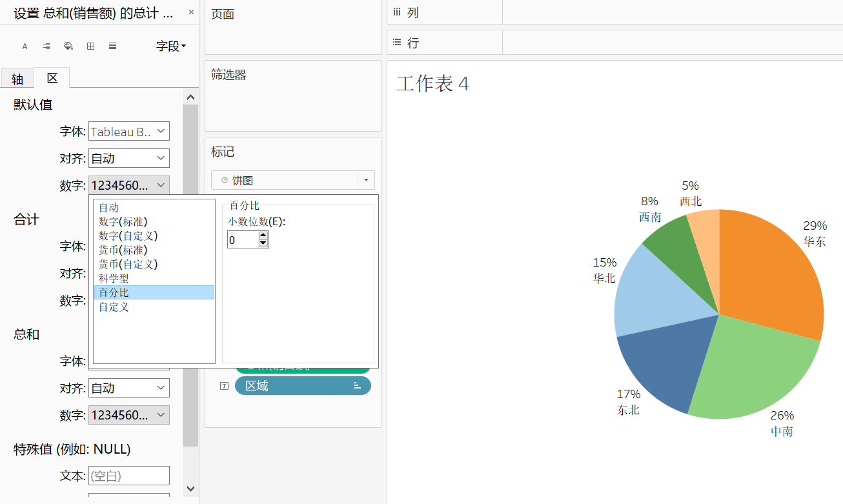Click the rows shelf icon next to 行
Viewport: 843px width, 504px height.
(x=397, y=43)
